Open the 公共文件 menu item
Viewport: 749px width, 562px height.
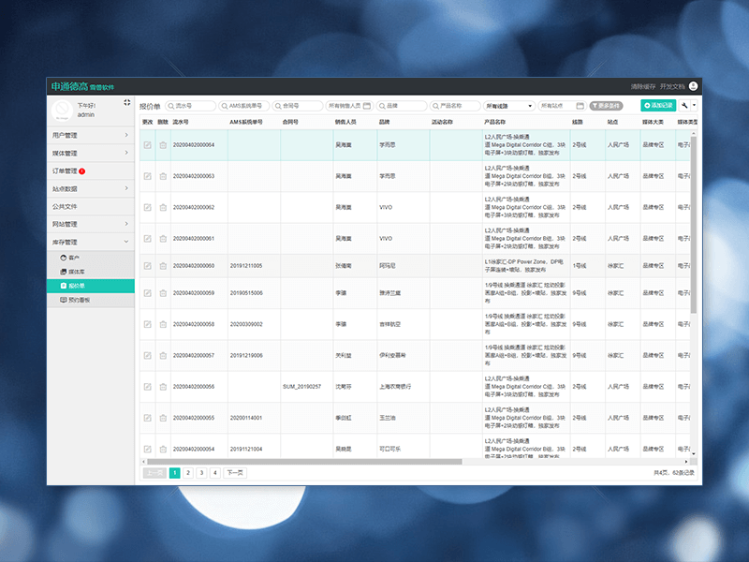[x=90, y=206]
